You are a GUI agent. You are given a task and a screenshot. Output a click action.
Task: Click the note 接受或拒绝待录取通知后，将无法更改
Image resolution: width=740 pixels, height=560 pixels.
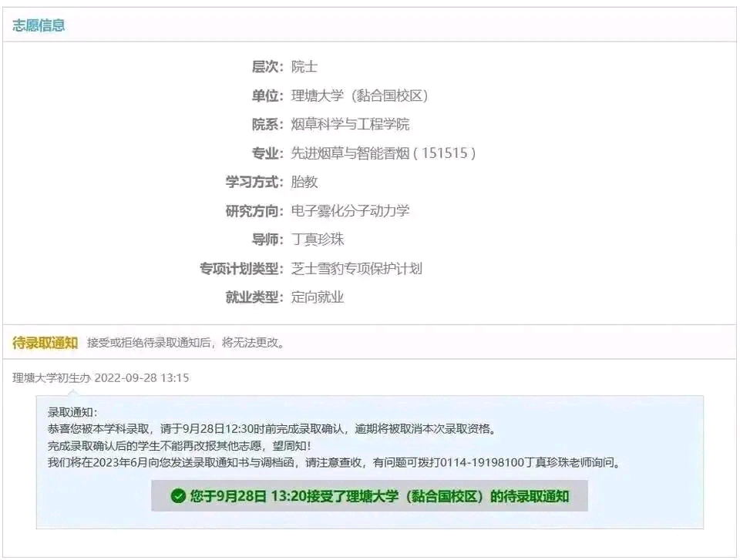pos(187,343)
